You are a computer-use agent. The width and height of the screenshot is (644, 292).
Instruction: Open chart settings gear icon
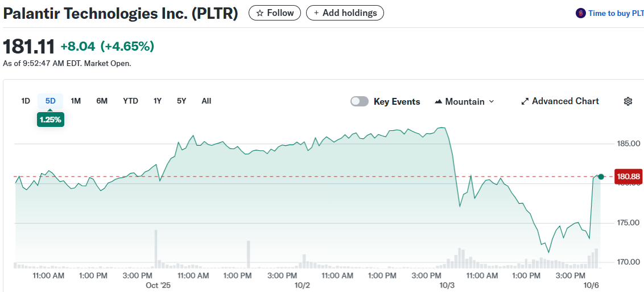[x=628, y=101]
